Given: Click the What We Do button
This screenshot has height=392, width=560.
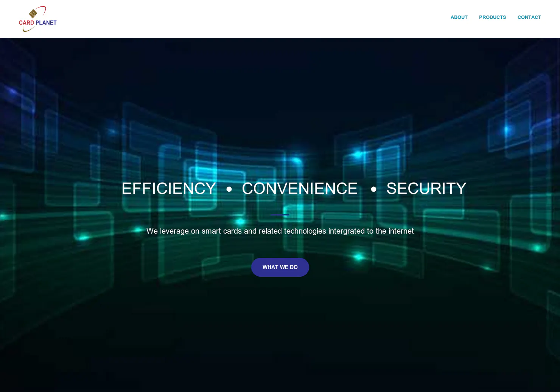Looking at the screenshot, I should tap(280, 267).
